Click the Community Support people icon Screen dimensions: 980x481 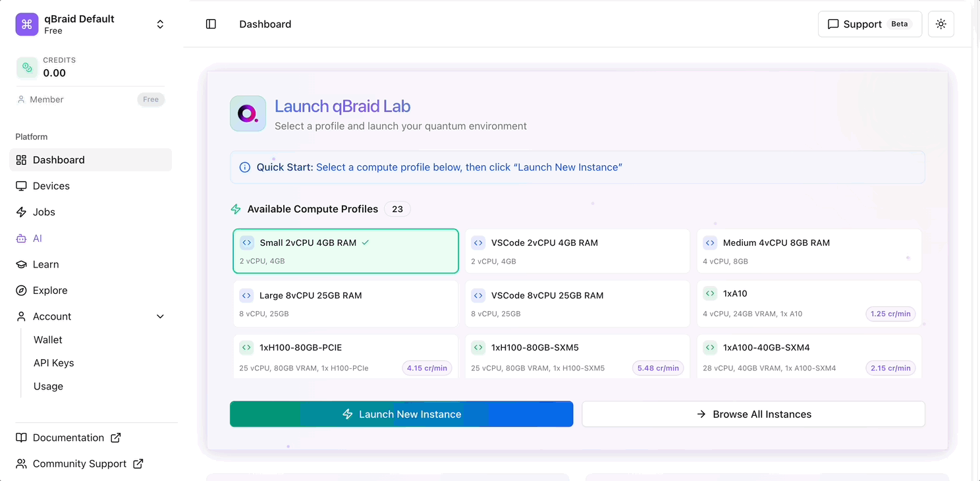[x=21, y=464]
